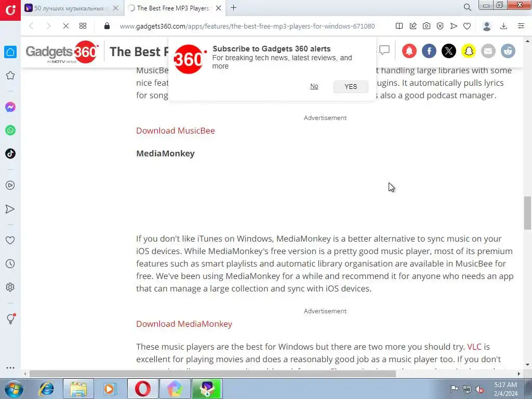Open Facebook Messenger in sidebar
The image size is (532, 399).
click(10, 107)
